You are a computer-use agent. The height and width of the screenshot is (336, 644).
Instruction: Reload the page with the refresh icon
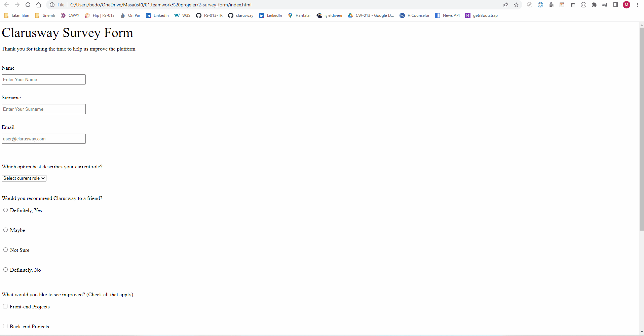(28, 5)
